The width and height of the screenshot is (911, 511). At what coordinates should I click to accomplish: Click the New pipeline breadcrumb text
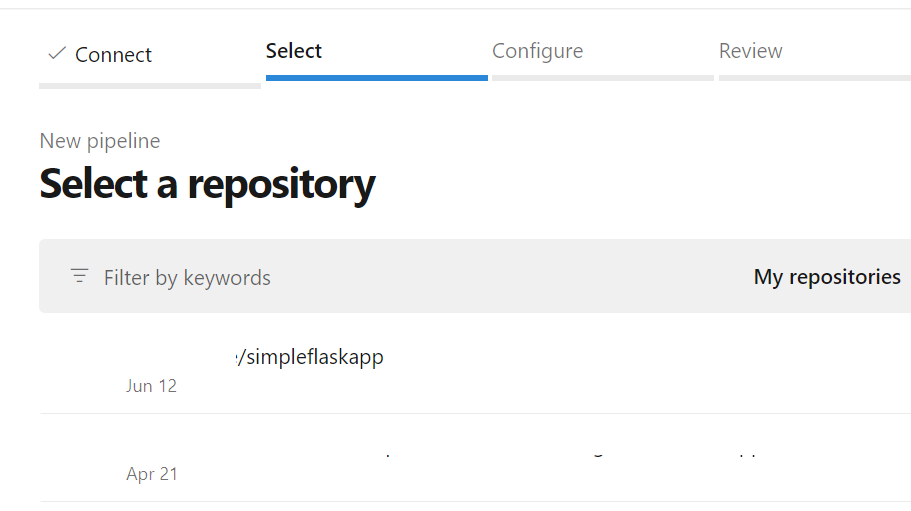[100, 141]
